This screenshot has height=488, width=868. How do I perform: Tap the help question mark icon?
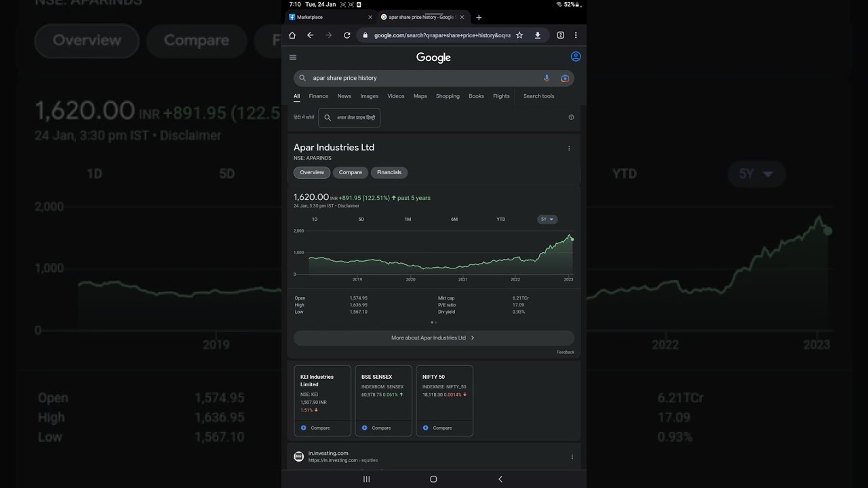click(x=571, y=117)
